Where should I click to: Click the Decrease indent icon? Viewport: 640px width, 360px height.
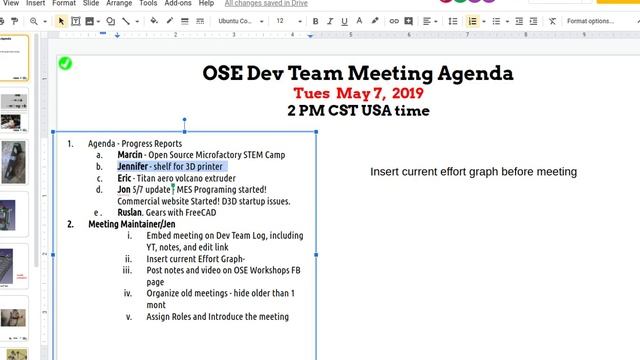[x=519, y=21]
